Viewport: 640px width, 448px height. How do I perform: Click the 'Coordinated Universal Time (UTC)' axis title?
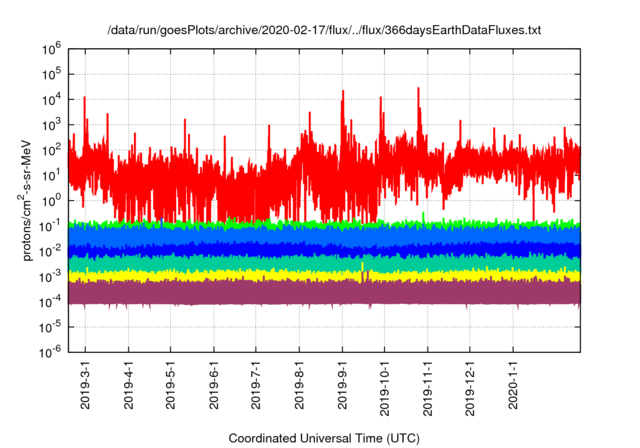tap(324, 439)
